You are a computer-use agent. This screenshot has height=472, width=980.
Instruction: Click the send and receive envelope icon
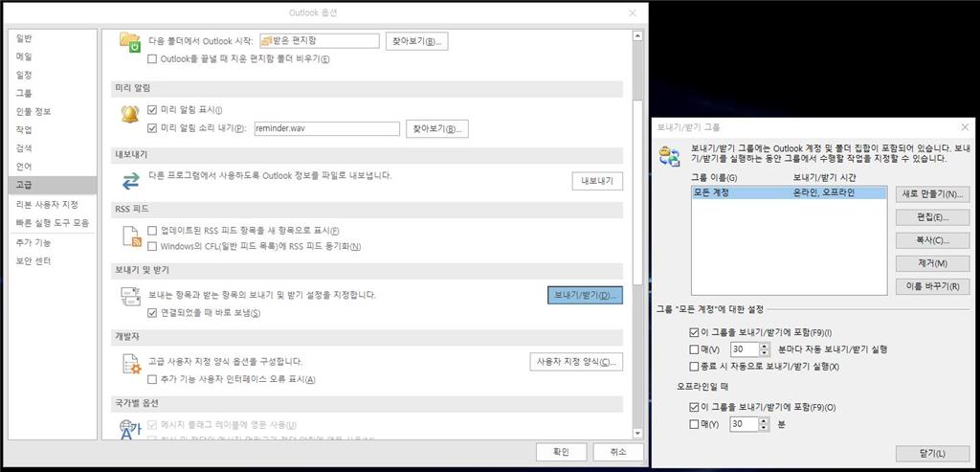[130, 297]
